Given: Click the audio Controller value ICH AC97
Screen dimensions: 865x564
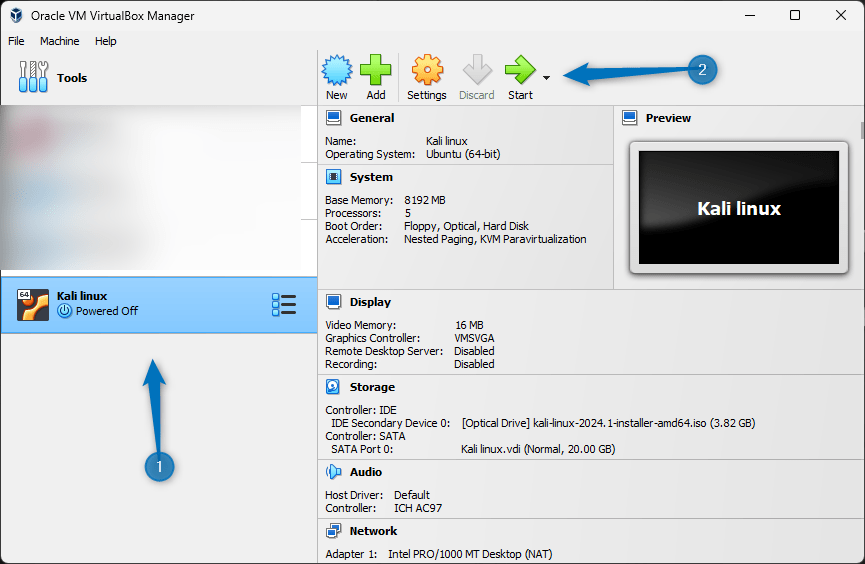Looking at the screenshot, I should [418, 508].
